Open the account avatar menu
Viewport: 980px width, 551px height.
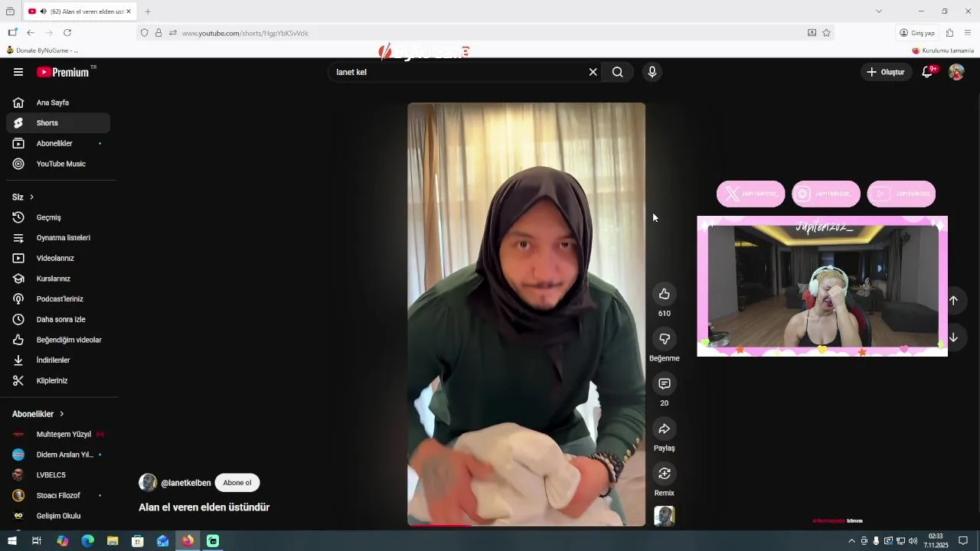[956, 72]
